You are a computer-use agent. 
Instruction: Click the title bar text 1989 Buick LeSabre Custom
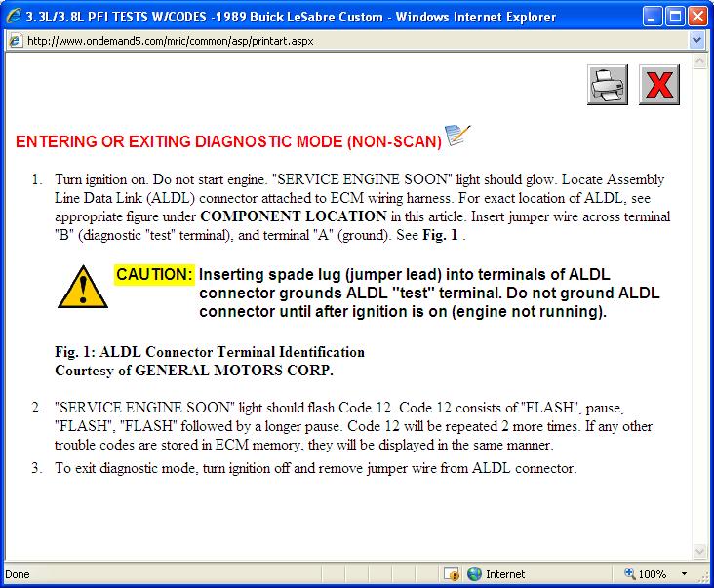[299, 17]
